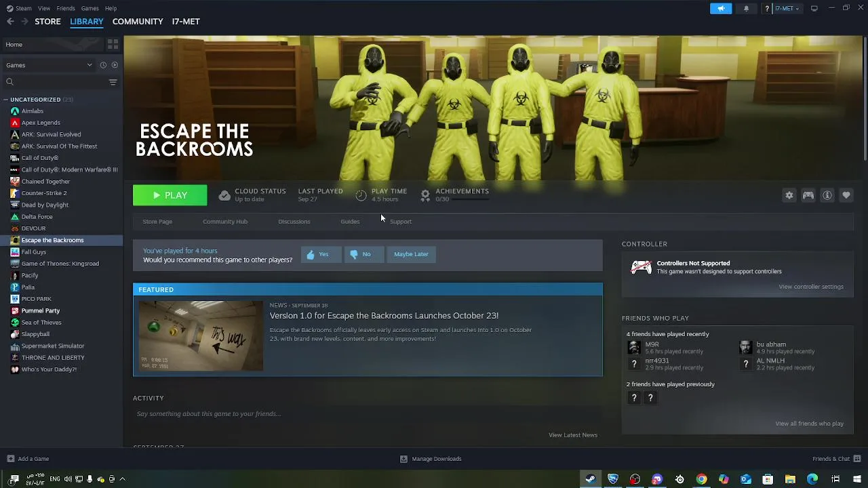Go forward with the right arrow
This screenshot has width=868, height=488.
click(24, 22)
